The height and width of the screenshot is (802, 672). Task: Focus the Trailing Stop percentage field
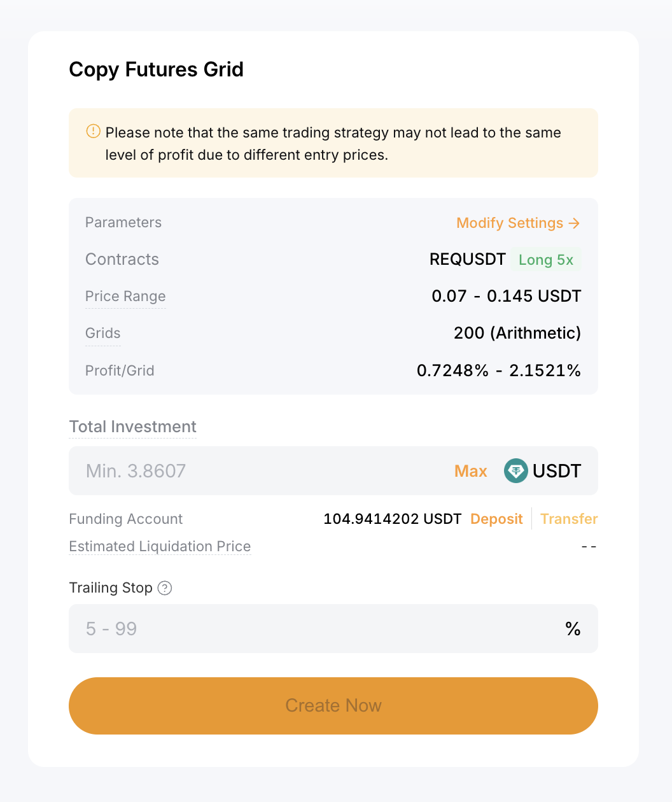(x=333, y=629)
